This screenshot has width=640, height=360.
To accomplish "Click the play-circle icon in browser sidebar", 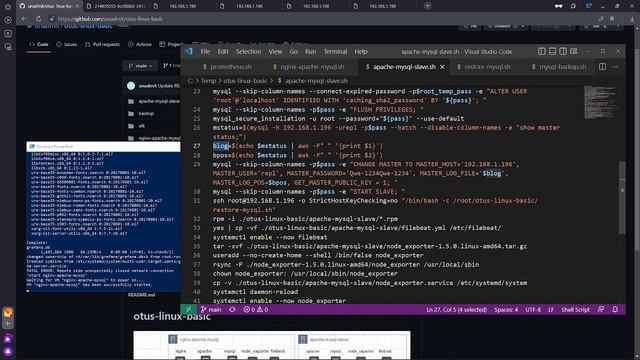I will [x=8, y=20].
